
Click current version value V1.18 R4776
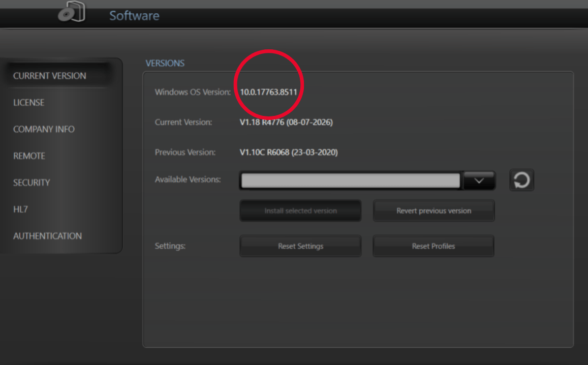coord(286,123)
